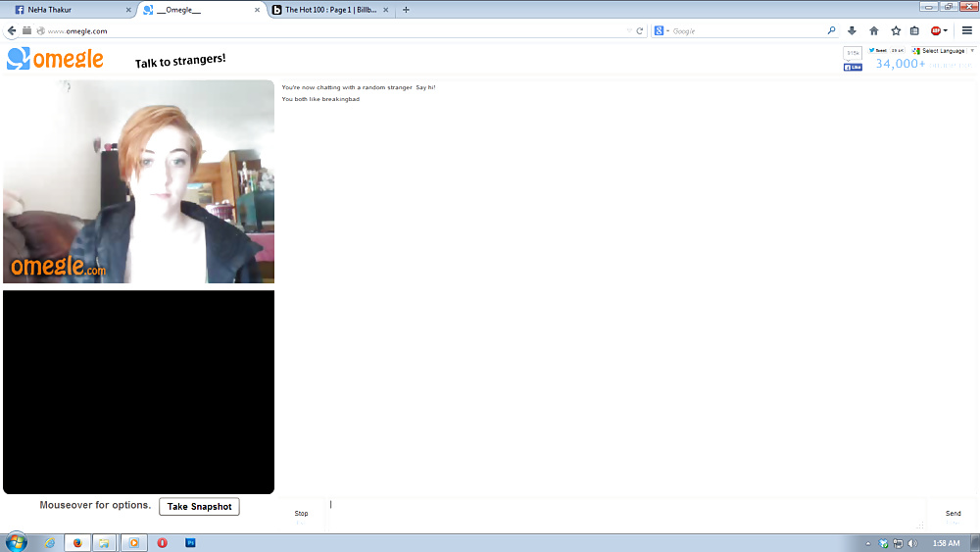Screen dimensions: 980x552
Task: Go to the browser home page
Action: pos(874,30)
